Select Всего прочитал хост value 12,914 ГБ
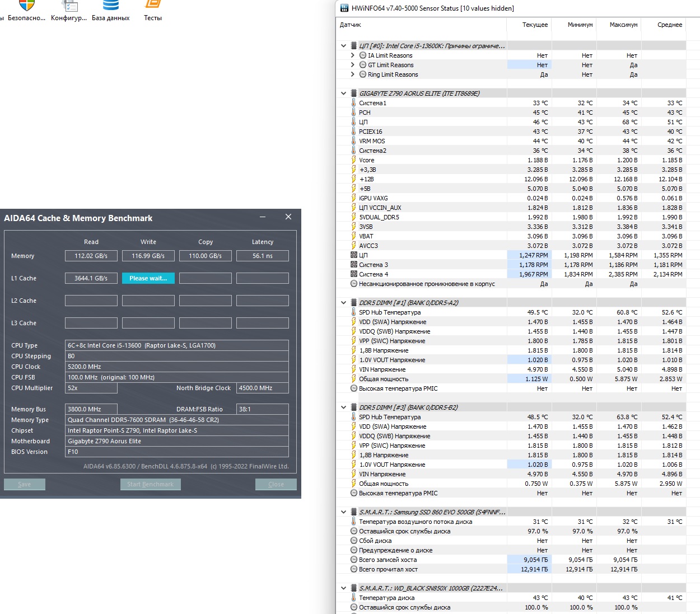The width and height of the screenshot is (700, 614). pos(534,569)
